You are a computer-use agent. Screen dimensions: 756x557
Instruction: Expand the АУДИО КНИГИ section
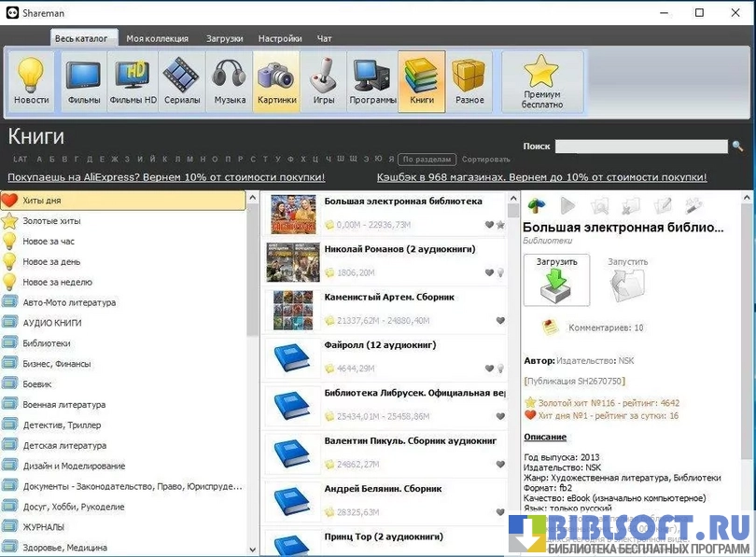tap(52, 323)
